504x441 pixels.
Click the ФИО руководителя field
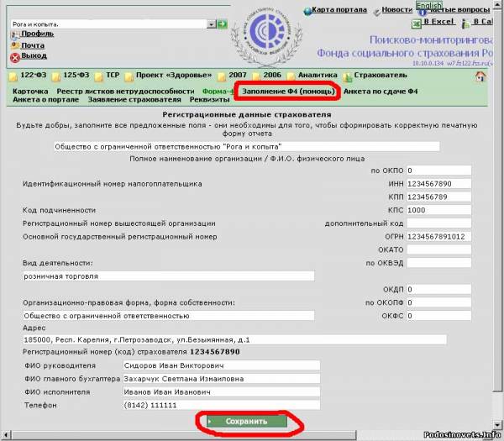(x=222, y=365)
